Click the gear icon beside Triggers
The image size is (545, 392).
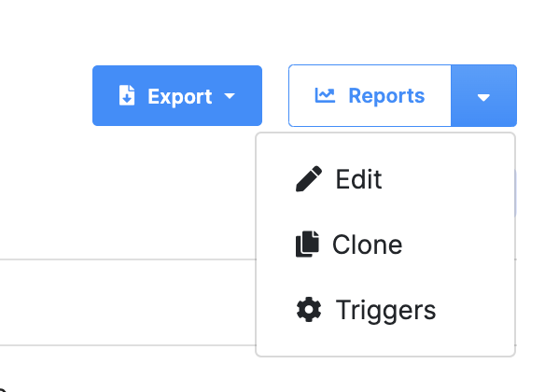pyautogui.click(x=309, y=310)
